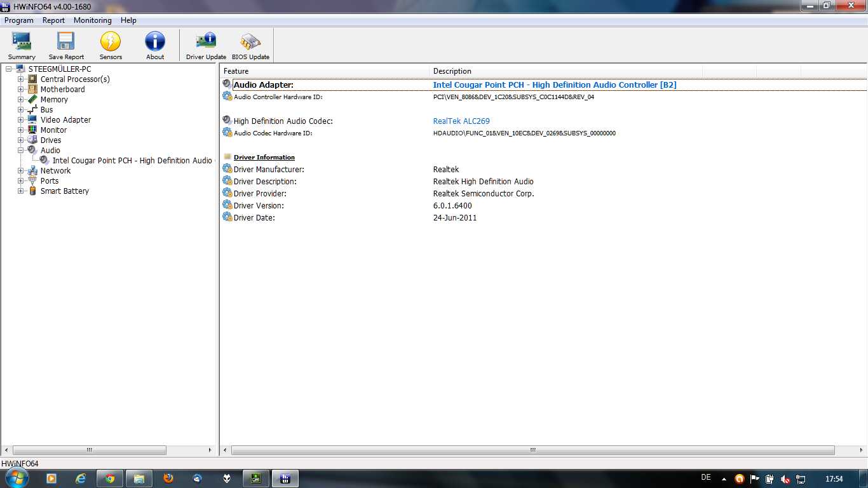
Task: Expand the Monitor tree node
Action: click(20, 130)
